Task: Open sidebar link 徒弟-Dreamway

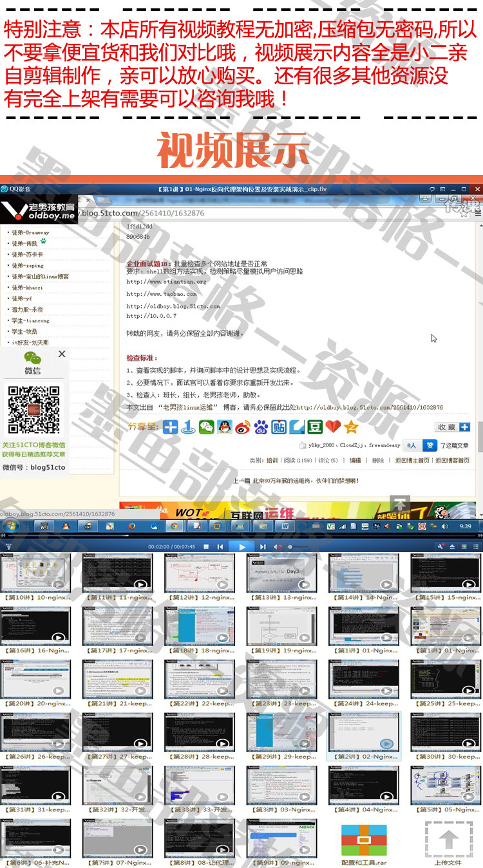Action: pyautogui.click(x=30, y=232)
